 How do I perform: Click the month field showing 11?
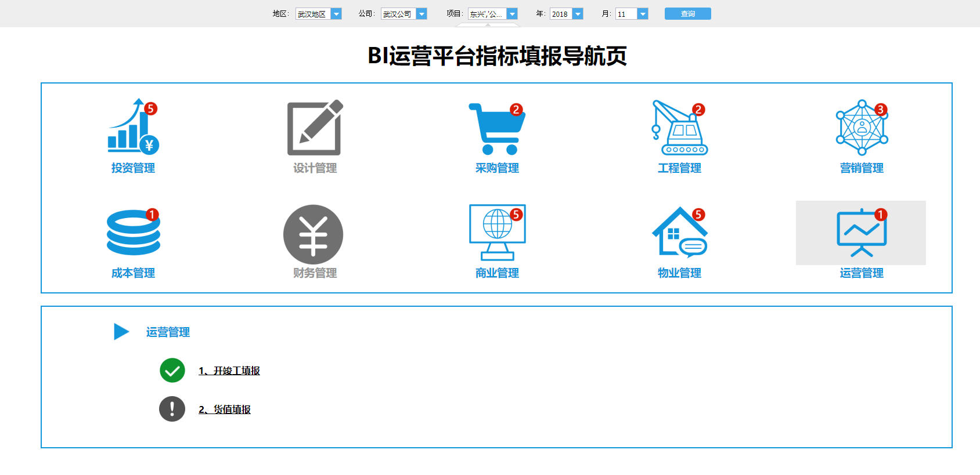pos(627,14)
